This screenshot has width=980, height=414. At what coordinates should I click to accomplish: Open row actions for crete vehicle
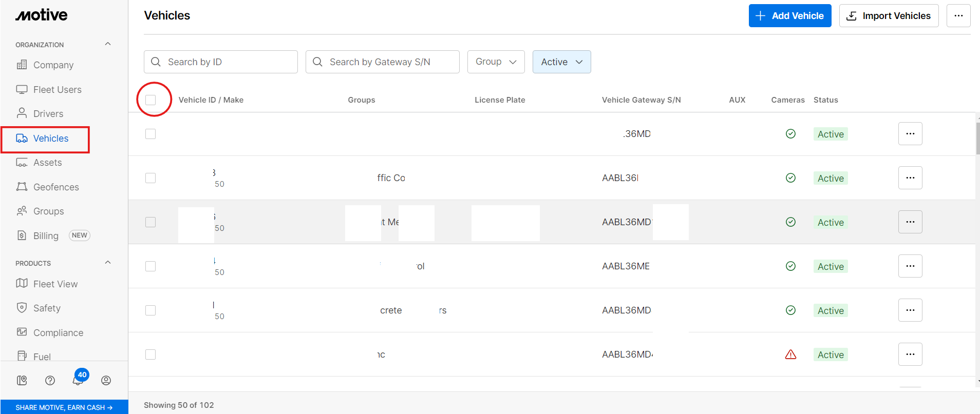910,310
